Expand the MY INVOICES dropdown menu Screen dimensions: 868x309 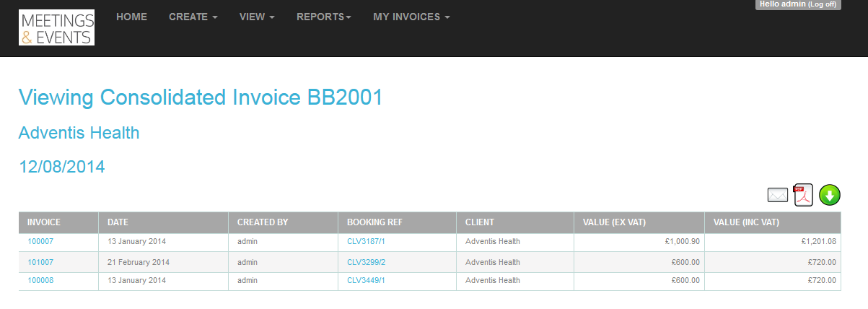click(411, 17)
